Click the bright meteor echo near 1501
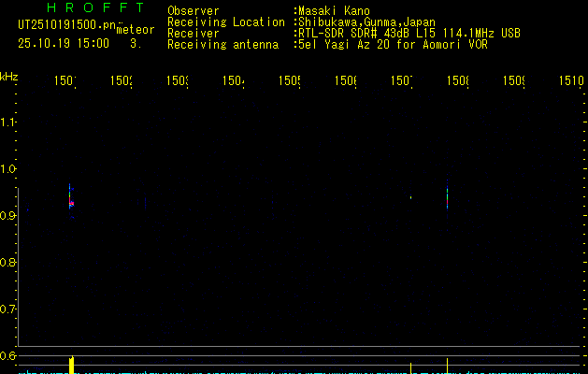This screenshot has height=374, width=588. (x=71, y=201)
